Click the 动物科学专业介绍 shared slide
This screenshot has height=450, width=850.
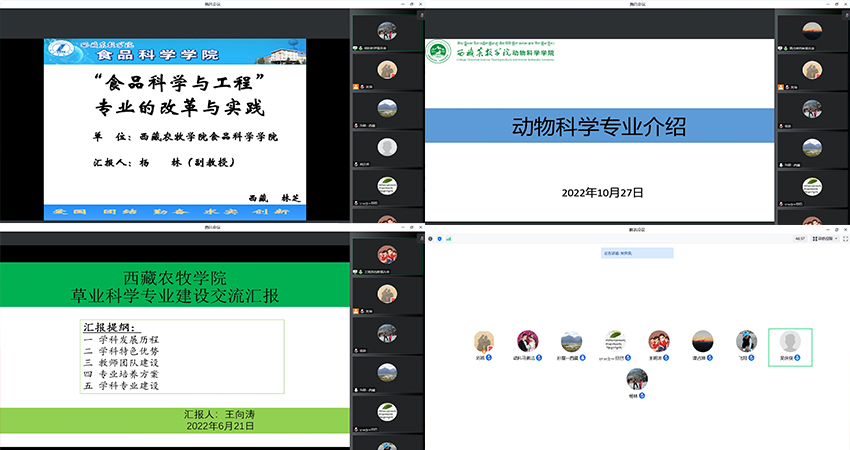(600, 126)
